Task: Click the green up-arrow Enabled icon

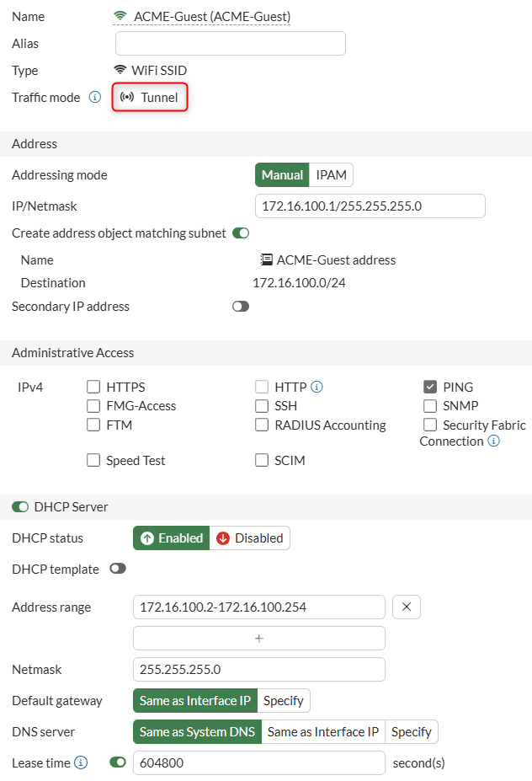Action: point(147,538)
